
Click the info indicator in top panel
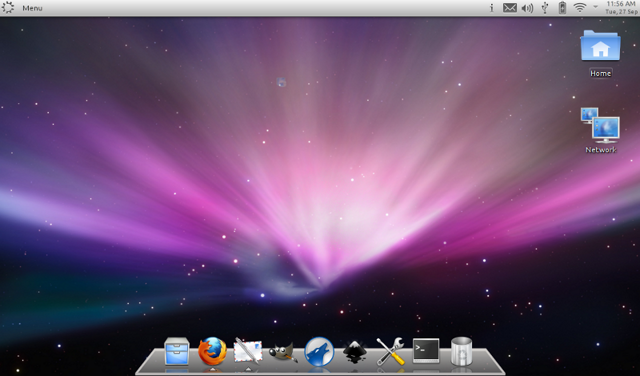[x=492, y=8]
